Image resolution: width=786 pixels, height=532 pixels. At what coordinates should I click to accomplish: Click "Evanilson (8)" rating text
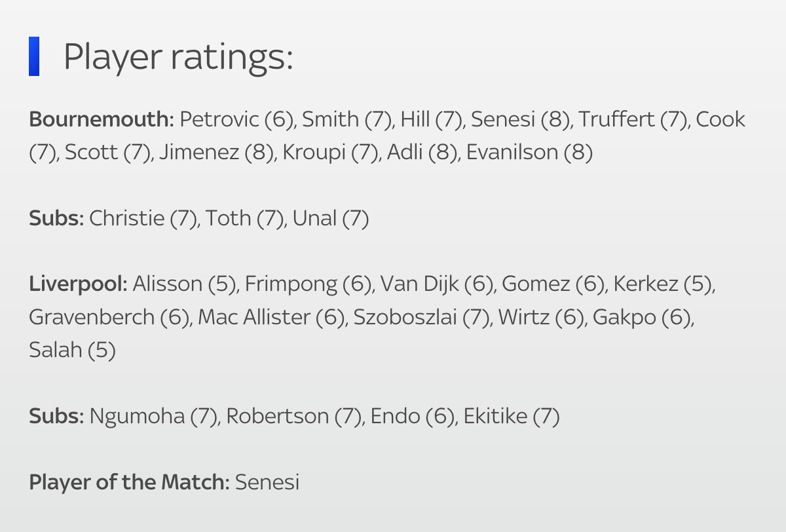529,153
